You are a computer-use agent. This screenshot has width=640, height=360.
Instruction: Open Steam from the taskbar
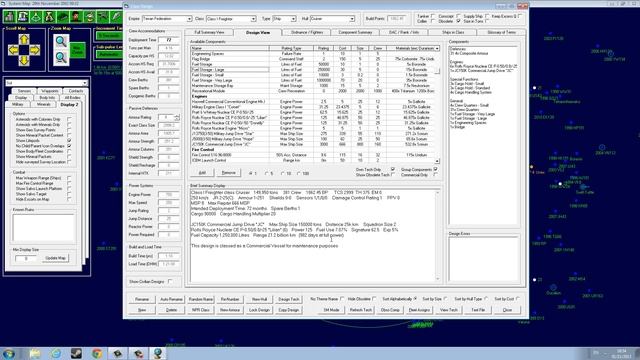(x=76, y=353)
